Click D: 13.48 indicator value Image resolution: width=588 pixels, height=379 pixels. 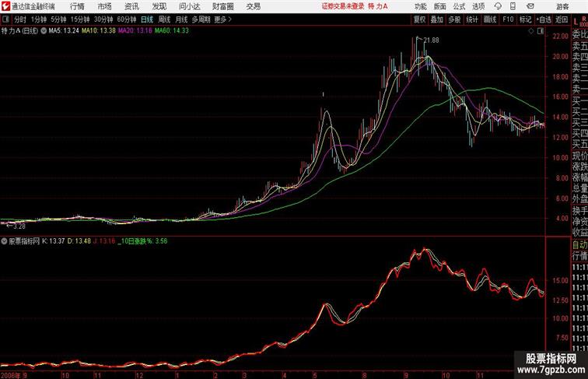coord(79,241)
